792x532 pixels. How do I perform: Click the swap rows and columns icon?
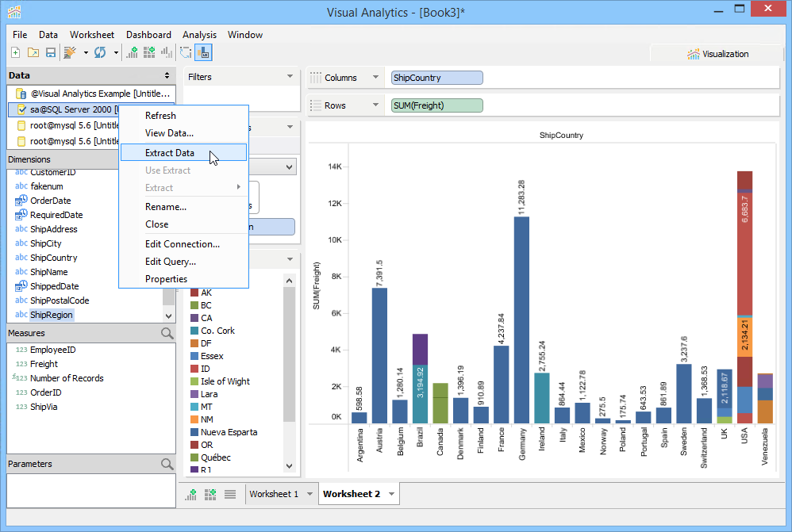pyautogui.click(x=186, y=52)
